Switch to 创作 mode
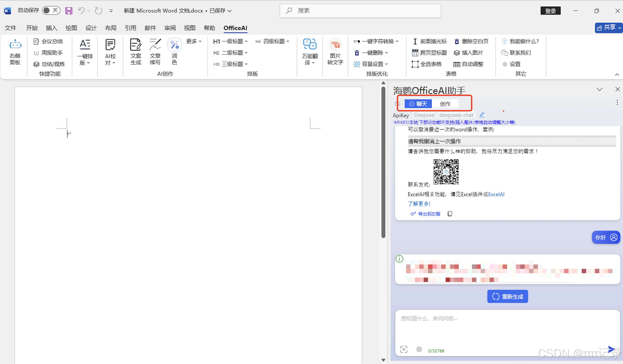The height and width of the screenshot is (364, 623). (445, 104)
